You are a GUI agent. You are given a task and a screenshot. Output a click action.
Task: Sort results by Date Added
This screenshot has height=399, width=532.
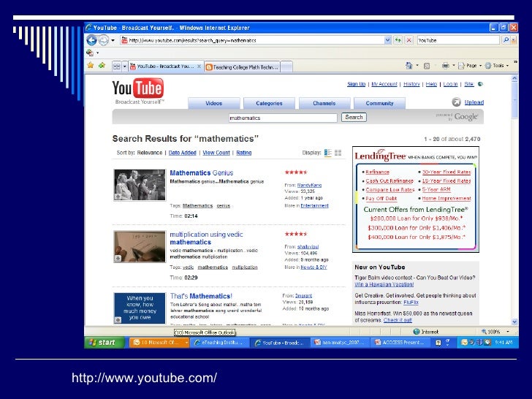[x=182, y=153]
